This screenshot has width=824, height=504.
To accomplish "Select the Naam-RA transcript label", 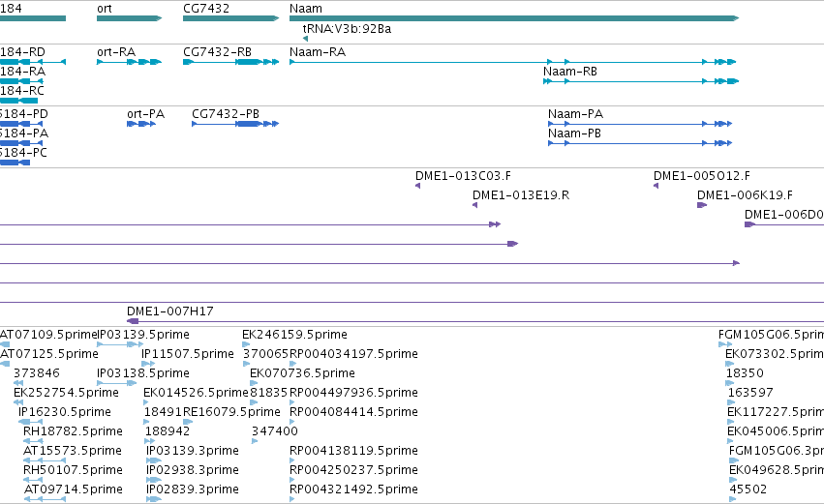I will [x=318, y=52].
